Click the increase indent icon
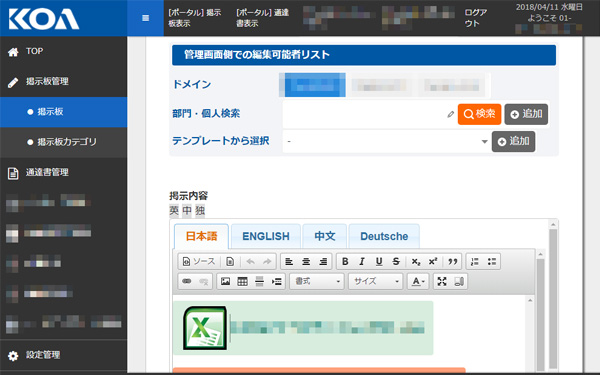The image size is (600, 375). tap(277, 282)
